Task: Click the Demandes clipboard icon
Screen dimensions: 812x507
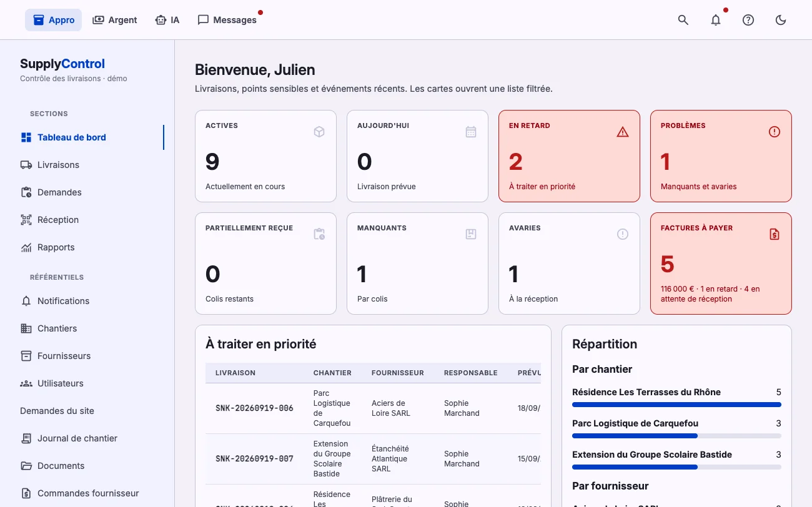Action: (26, 192)
